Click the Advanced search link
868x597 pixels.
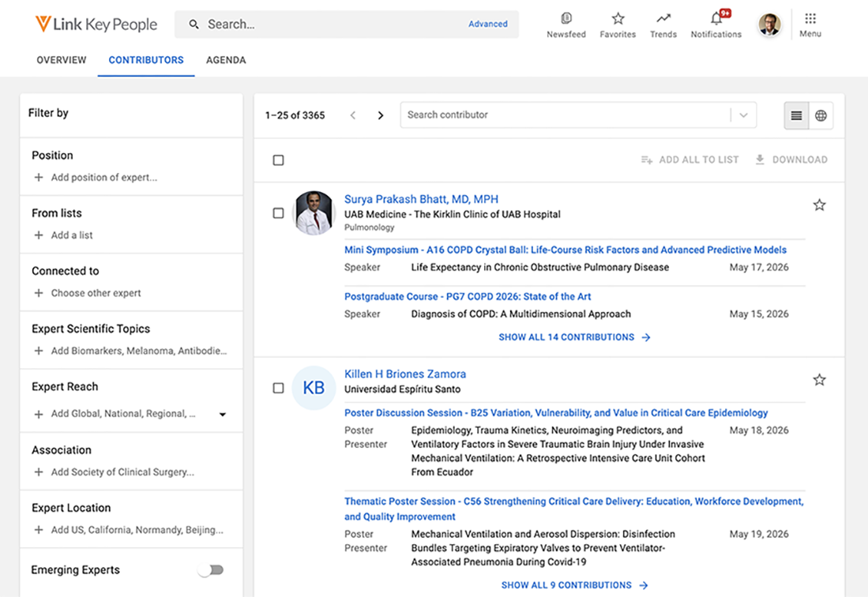point(487,24)
